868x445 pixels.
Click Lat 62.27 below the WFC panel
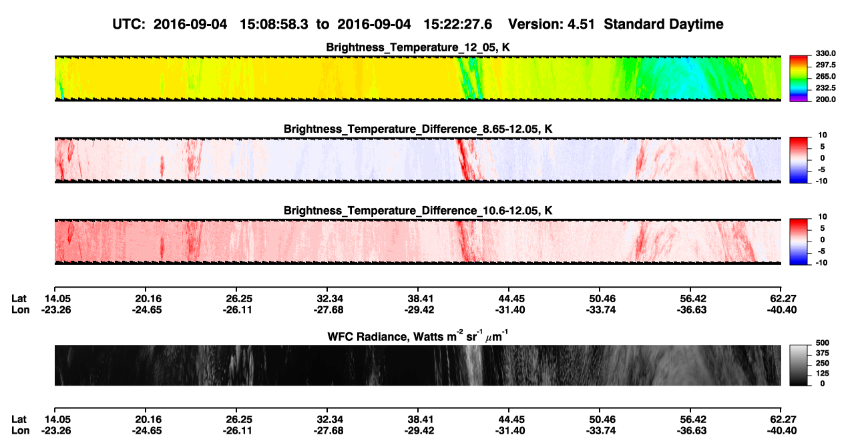[782, 419]
